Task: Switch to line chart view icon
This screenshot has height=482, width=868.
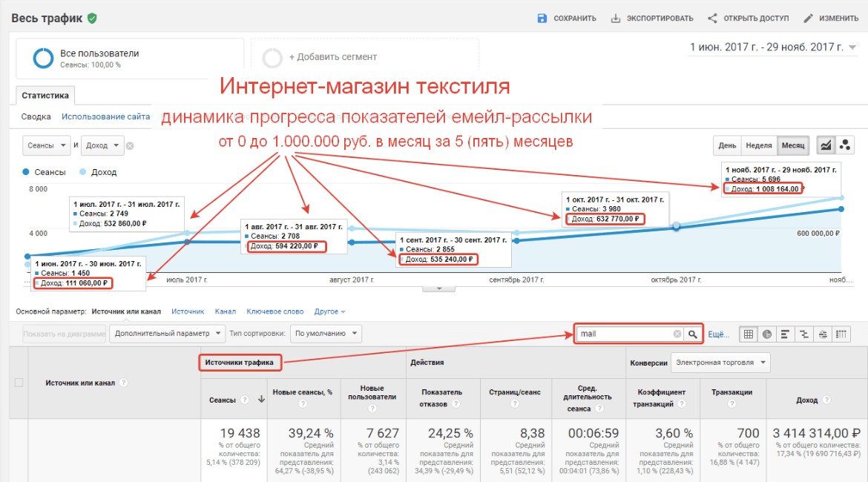Action: [826, 145]
